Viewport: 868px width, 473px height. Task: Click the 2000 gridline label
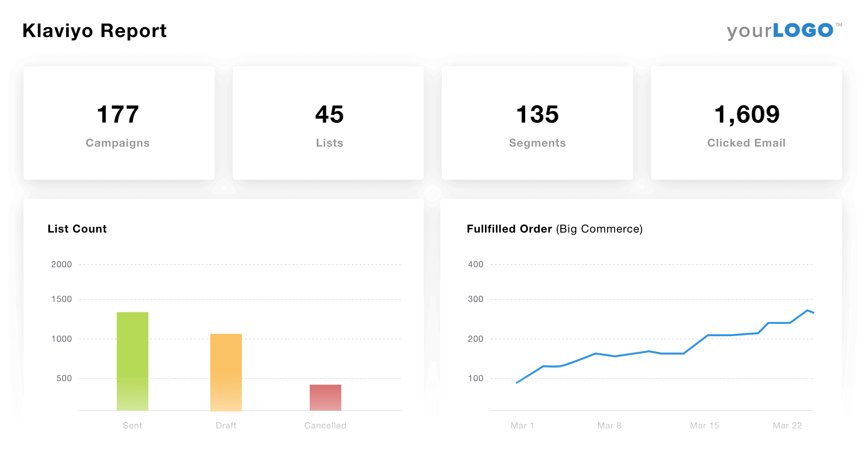click(62, 264)
